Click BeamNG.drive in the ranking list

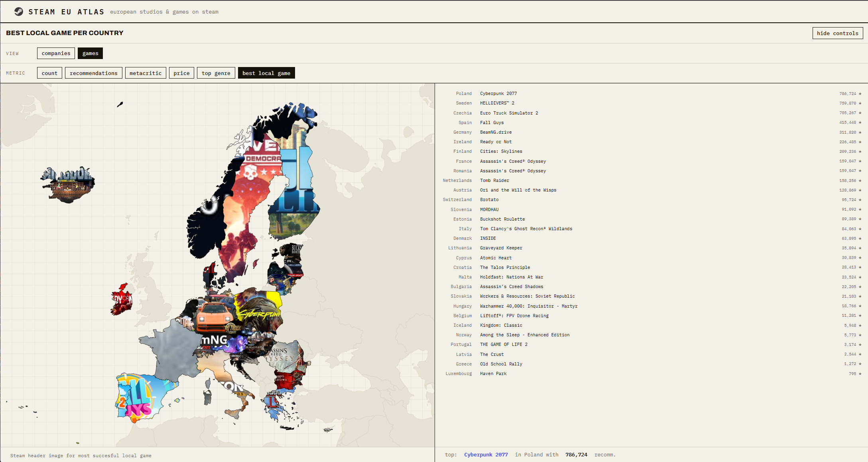pos(496,132)
